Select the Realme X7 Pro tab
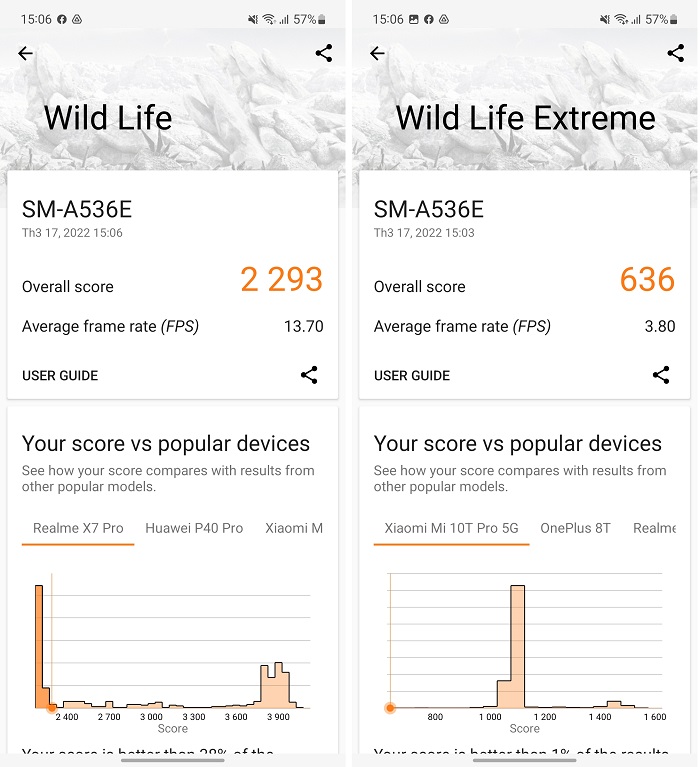Image resolution: width=700 pixels, height=767 pixels. 78,528
